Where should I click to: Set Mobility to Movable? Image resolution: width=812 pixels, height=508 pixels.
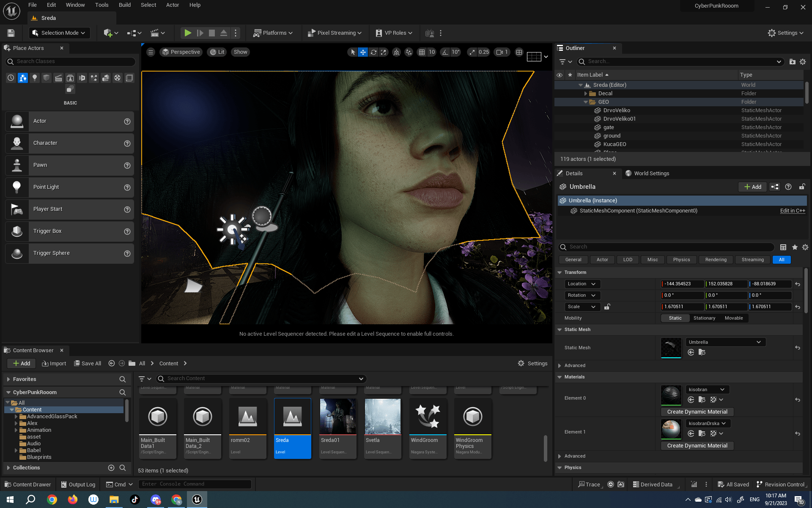tap(734, 318)
